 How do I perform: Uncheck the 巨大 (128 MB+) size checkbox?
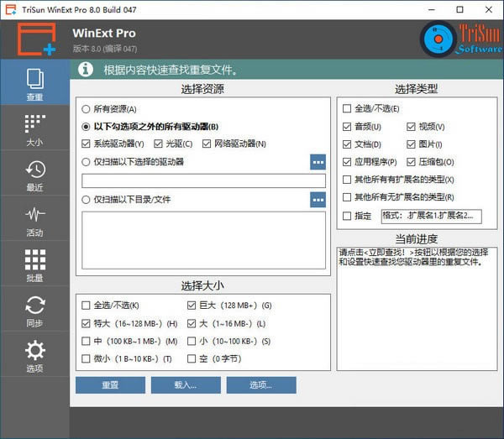pos(192,306)
